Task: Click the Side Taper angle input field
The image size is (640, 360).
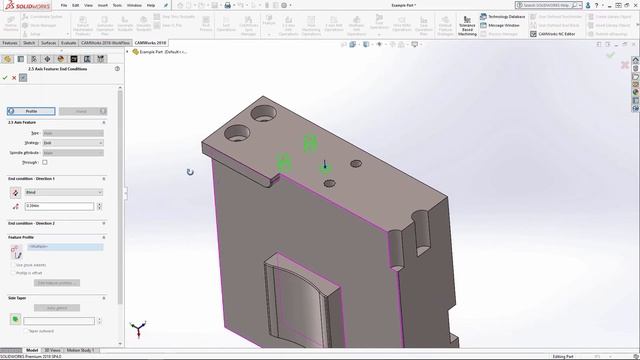Action: click(59, 321)
